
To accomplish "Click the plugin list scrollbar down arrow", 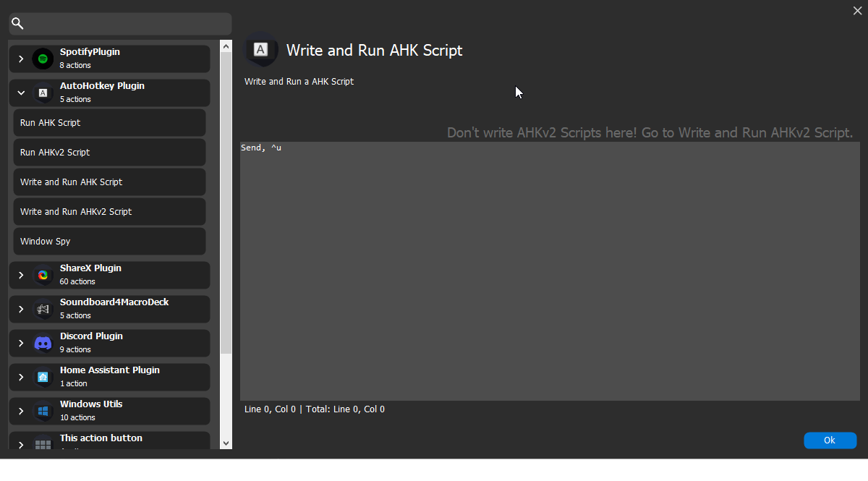I will (x=226, y=443).
